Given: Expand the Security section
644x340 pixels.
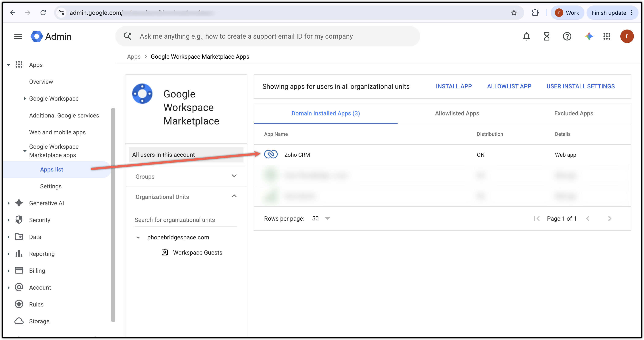Looking at the screenshot, I should (x=8, y=220).
